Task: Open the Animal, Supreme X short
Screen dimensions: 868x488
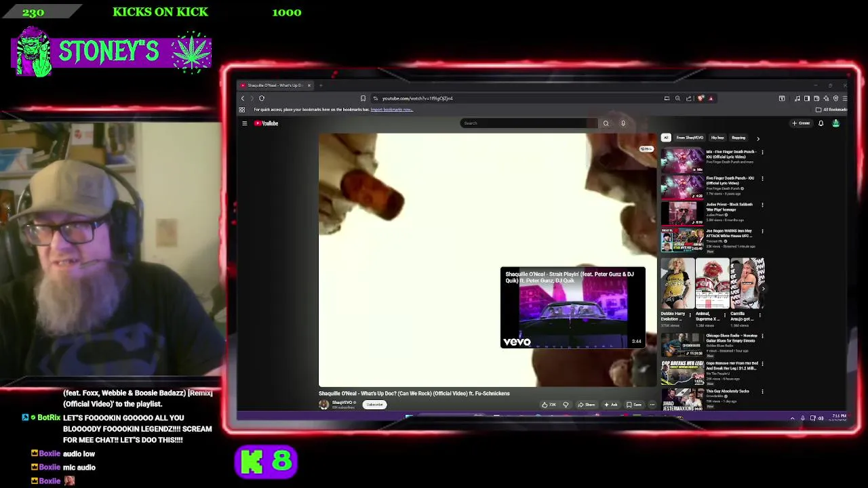Action: coord(712,283)
